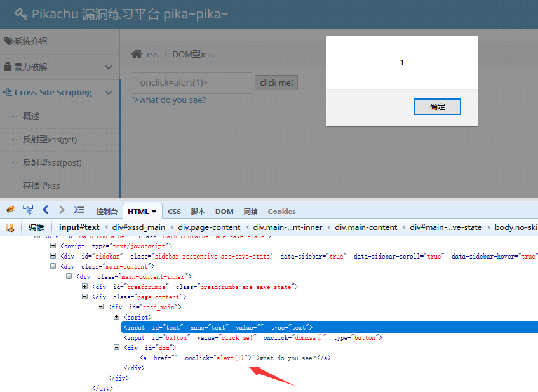Collapse the main-content-inner div node
538x392 pixels.
(69, 276)
